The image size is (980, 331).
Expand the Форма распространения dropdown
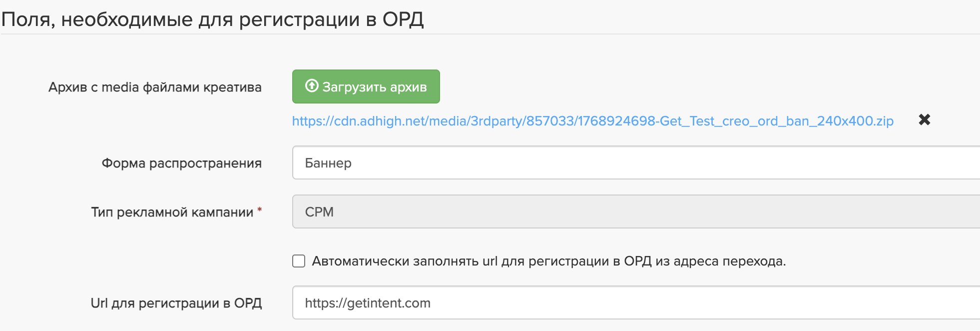pyautogui.click(x=634, y=163)
